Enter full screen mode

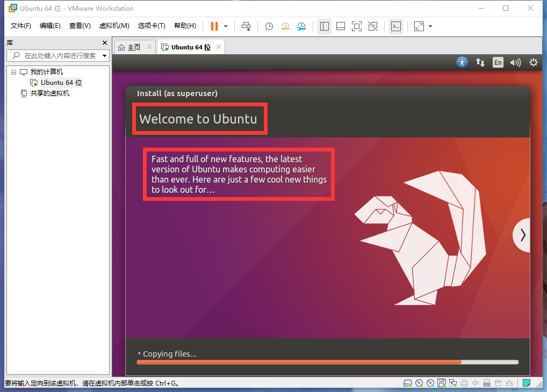point(357,26)
